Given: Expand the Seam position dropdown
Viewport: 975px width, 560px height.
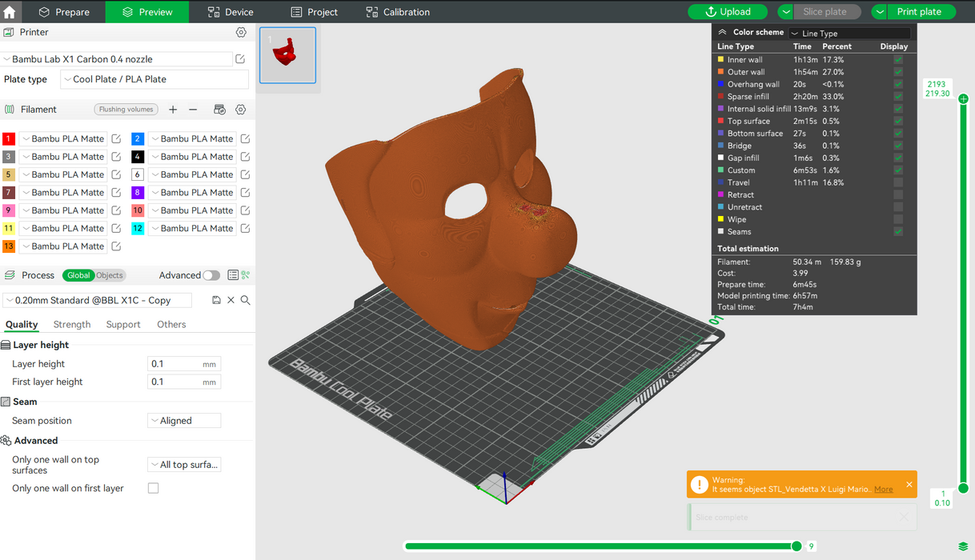Looking at the screenshot, I should [184, 421].
